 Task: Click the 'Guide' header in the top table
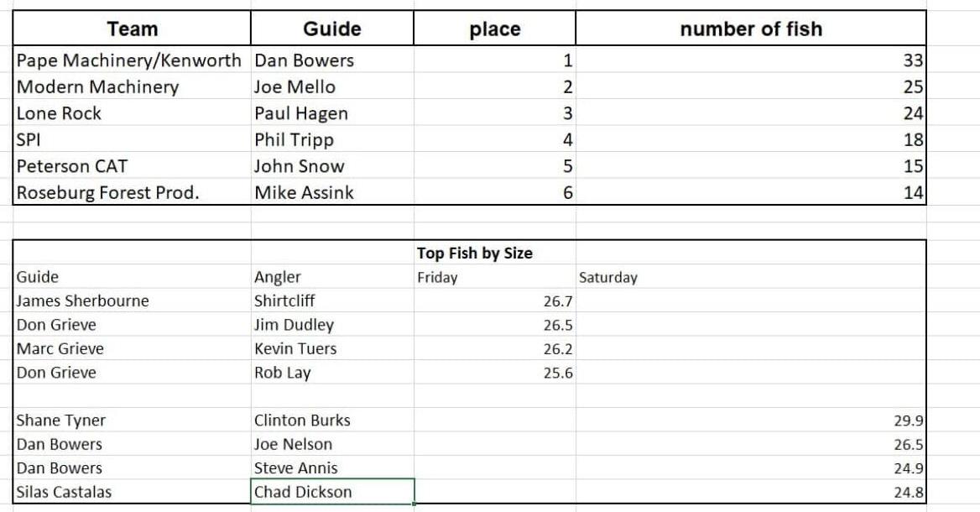[x=331, y=29]
